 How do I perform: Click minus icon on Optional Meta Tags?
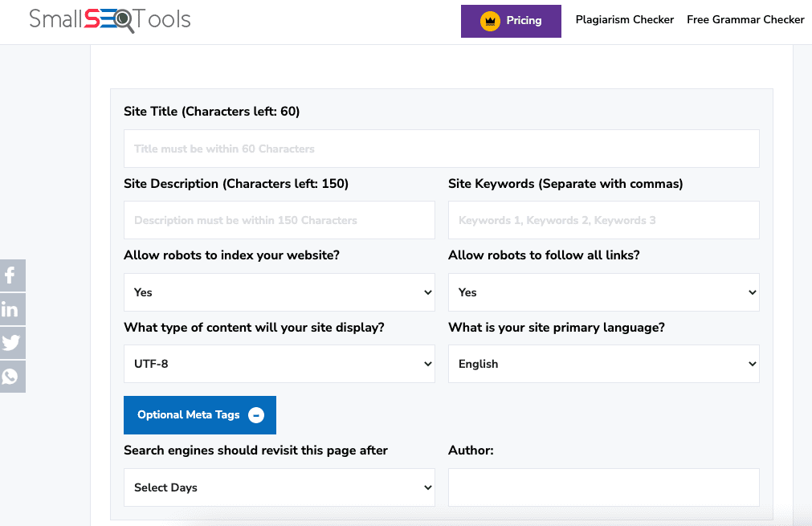point(256,415)
